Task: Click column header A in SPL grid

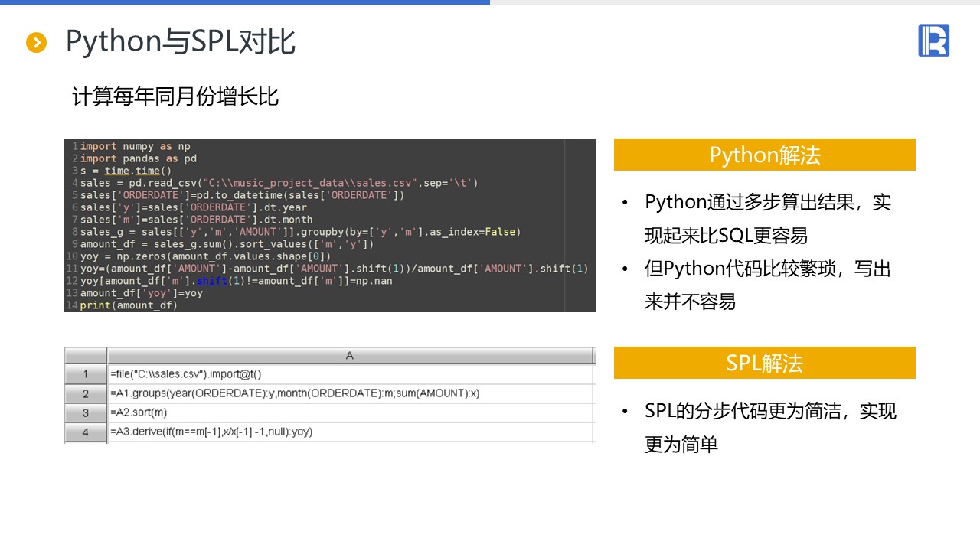Action: coord(350,355)
